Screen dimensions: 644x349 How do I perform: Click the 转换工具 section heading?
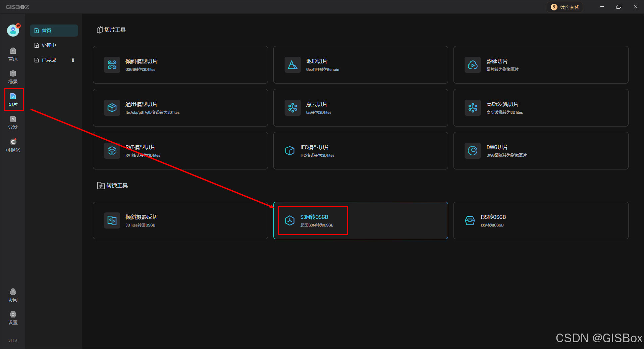coord(112,186)
